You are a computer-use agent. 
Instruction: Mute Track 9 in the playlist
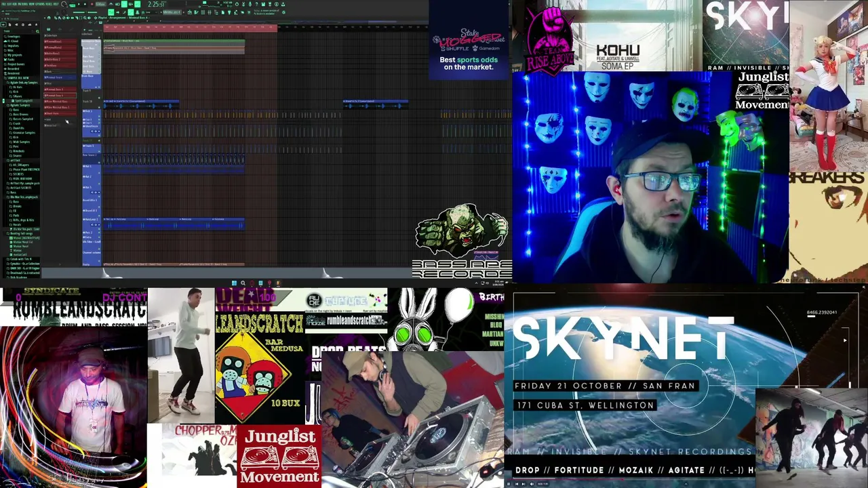coord(99,98)
